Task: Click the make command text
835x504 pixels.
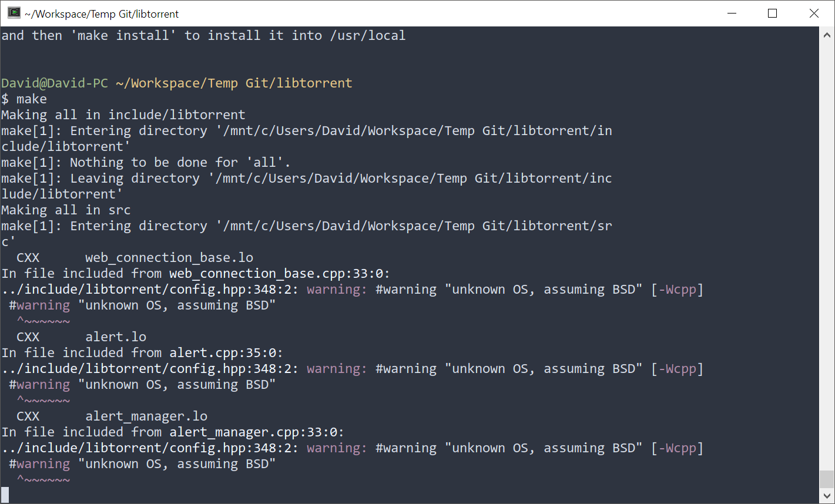Action: click(31, 99)
